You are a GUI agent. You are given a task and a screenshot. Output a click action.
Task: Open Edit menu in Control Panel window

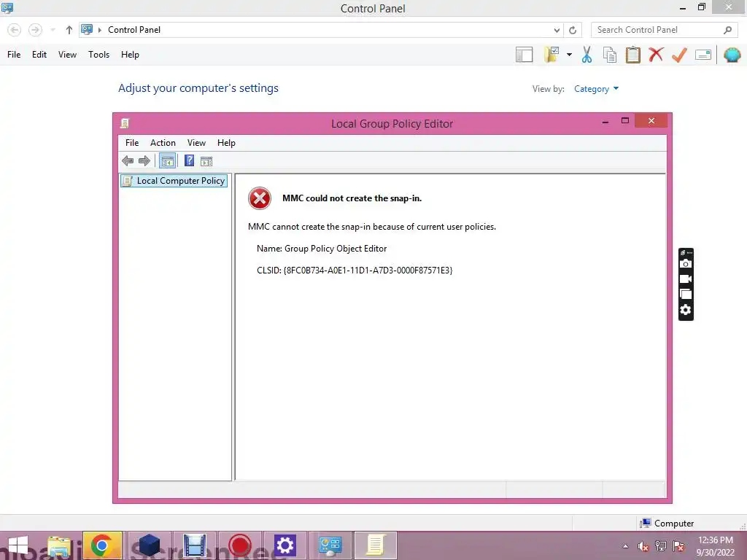pyautogui.click(x=39, y=55)
